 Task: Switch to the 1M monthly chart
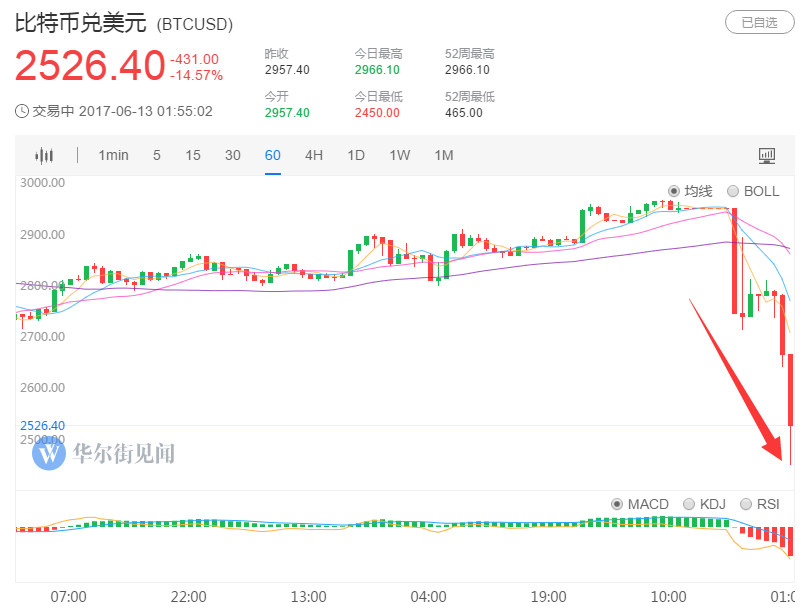[444, 155]
